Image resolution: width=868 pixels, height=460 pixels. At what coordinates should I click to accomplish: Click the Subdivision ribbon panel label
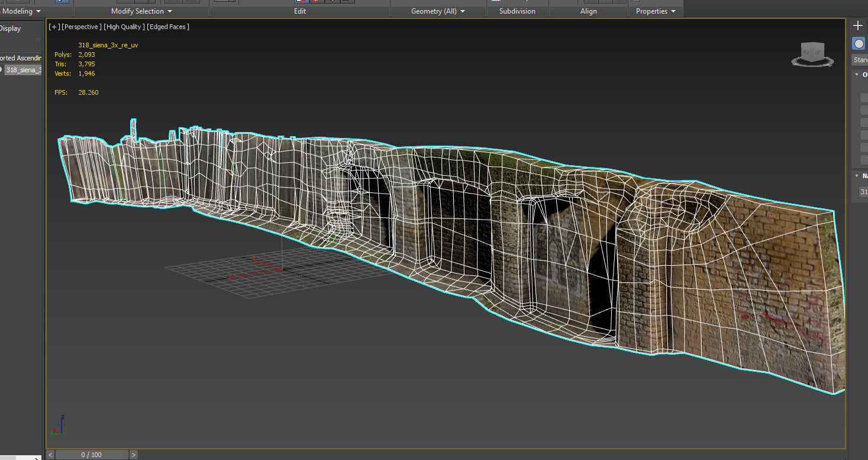(517, 11)
